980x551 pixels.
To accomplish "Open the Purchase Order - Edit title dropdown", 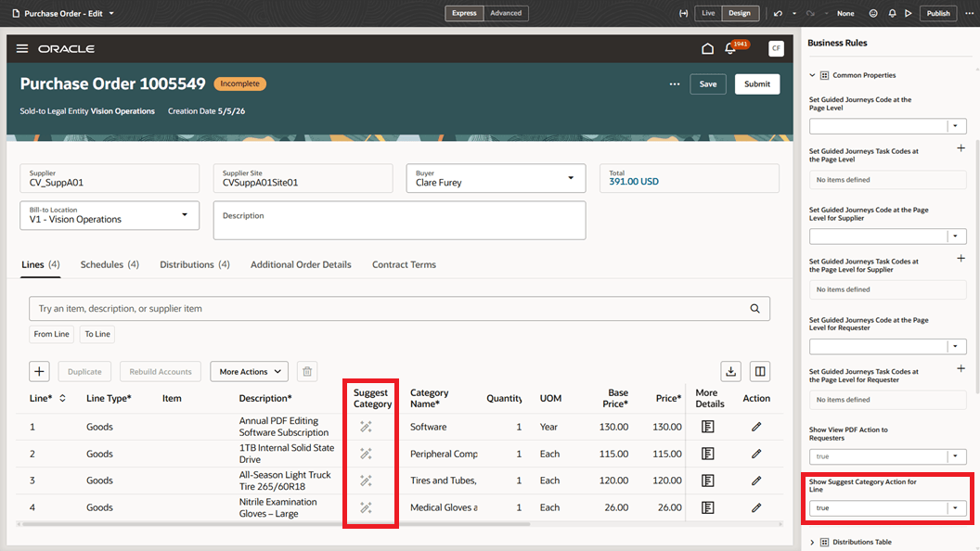I will [x=111, y=13].
